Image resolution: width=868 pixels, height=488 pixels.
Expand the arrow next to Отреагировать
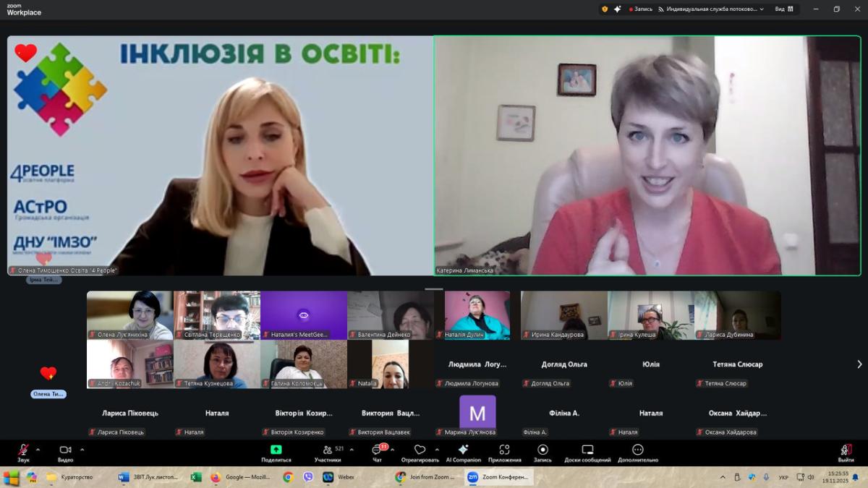(437, 450)
